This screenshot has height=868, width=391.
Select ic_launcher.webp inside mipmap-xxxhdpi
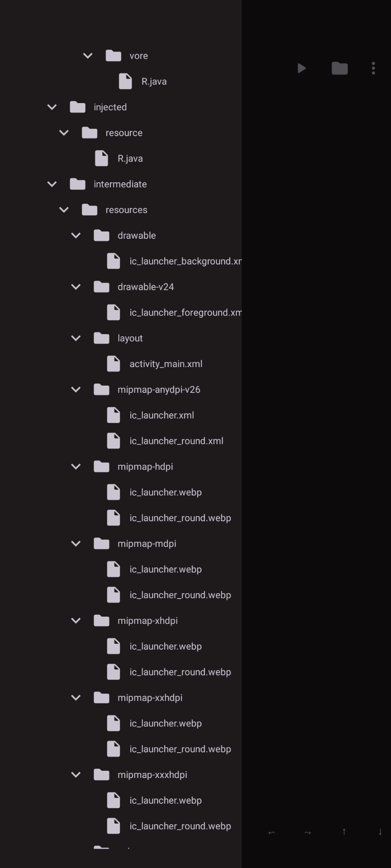[166, 800]
